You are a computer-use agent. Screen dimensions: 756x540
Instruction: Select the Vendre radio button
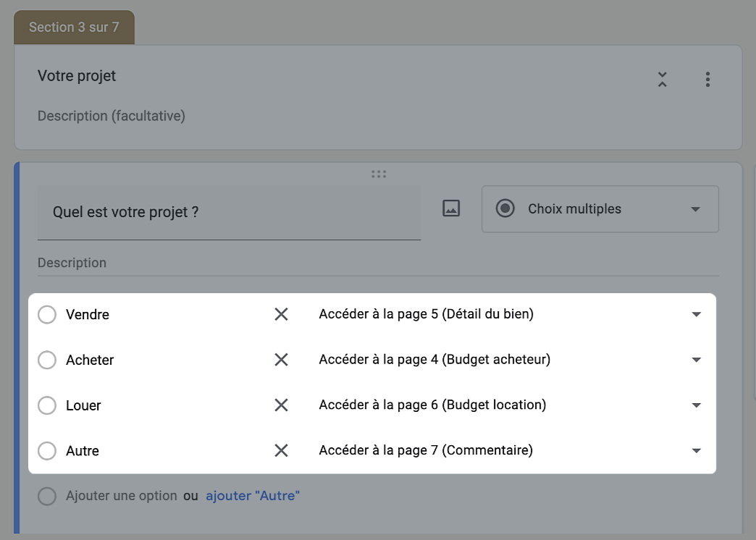47,315
